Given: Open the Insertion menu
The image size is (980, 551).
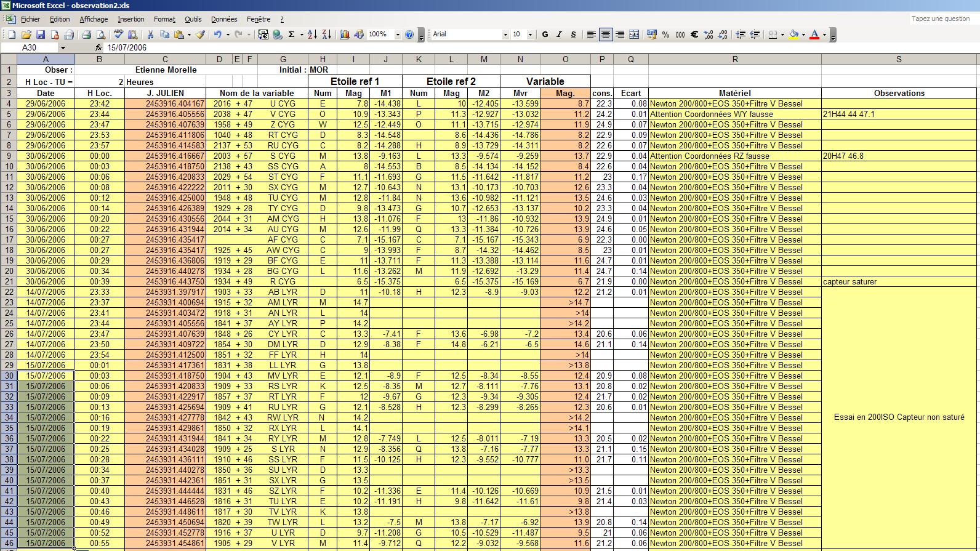Looking at the screenshot, I should (x=131, y=19).
